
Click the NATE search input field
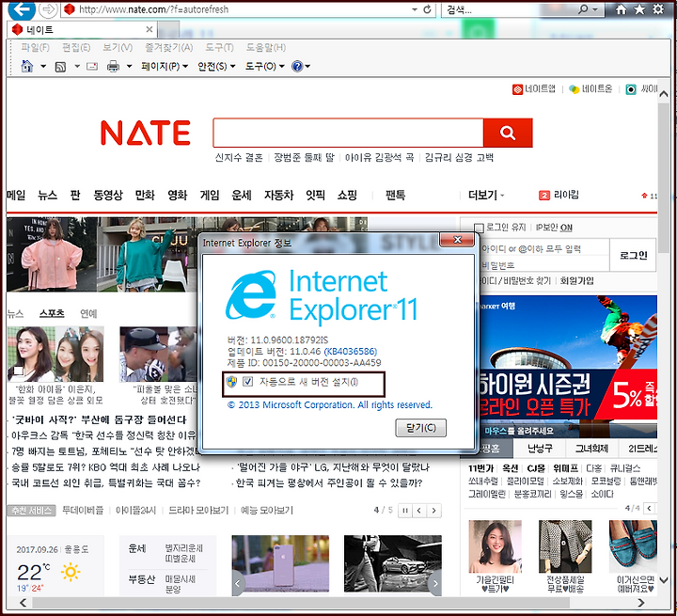(348, 133)
